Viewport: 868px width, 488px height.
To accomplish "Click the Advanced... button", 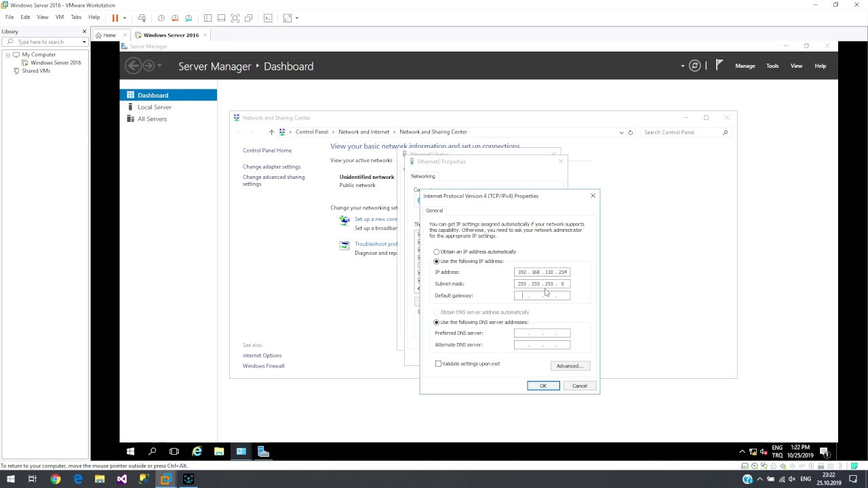I will [x=570, y=366].
